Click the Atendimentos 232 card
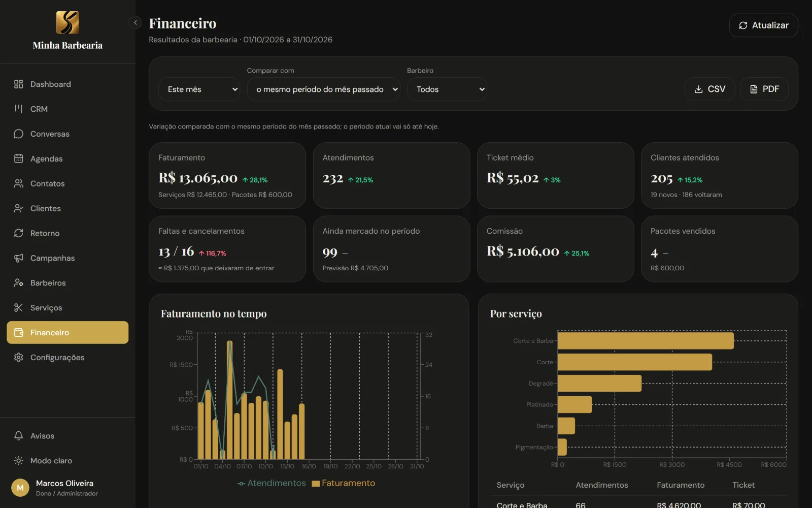Viewport: 812px width, 508px height. [x=391, y=175]
